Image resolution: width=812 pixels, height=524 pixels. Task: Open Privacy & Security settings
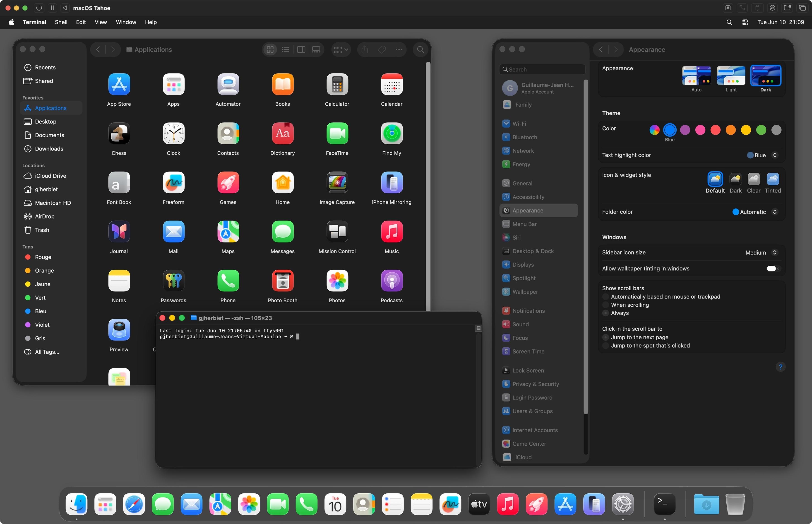coord(539,384)
